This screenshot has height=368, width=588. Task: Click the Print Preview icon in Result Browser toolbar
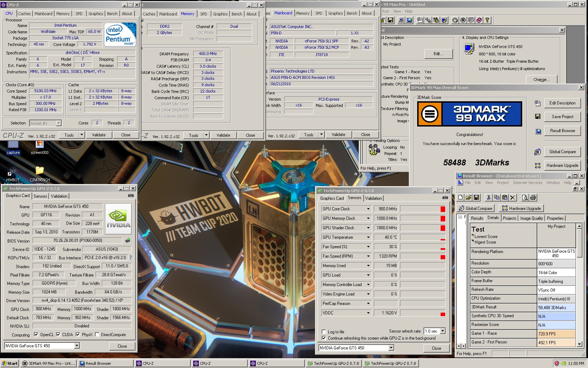[x=525, y=198]
